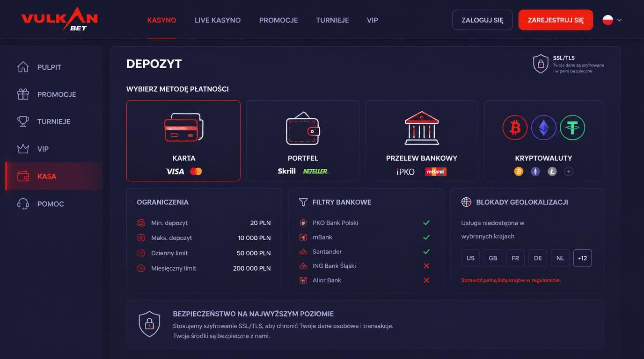This screenshot has width=644, height=359.
Task: Click the green checkmark for Santander
Action: pos(426,251)
